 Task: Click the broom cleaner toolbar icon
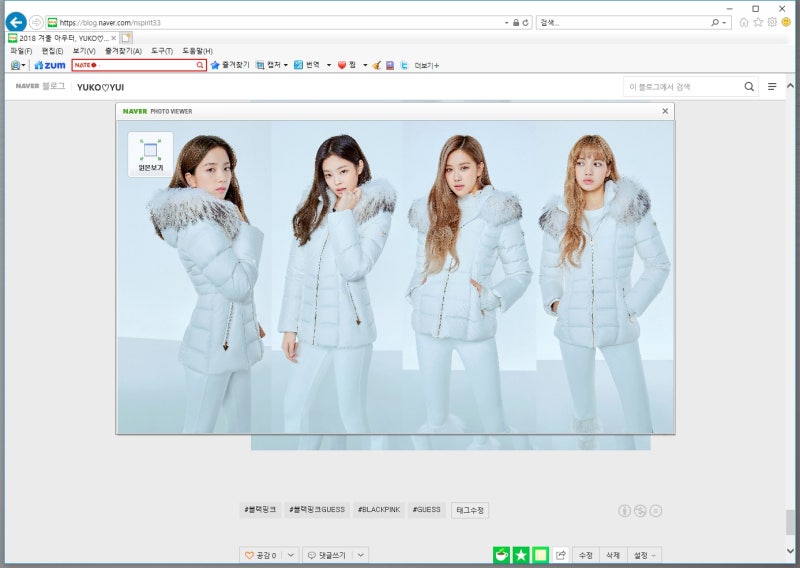377,65
